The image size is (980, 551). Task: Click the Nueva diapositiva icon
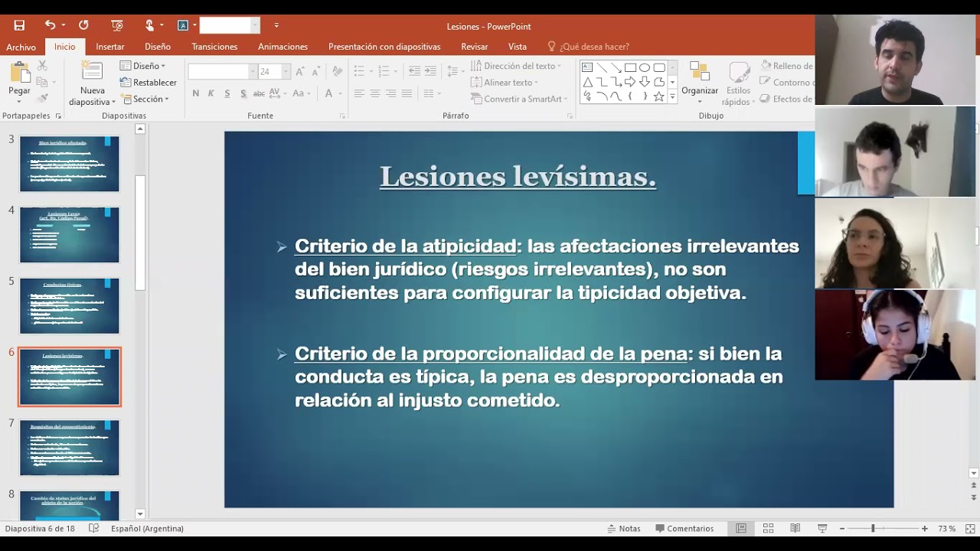[x=92, y=72]
